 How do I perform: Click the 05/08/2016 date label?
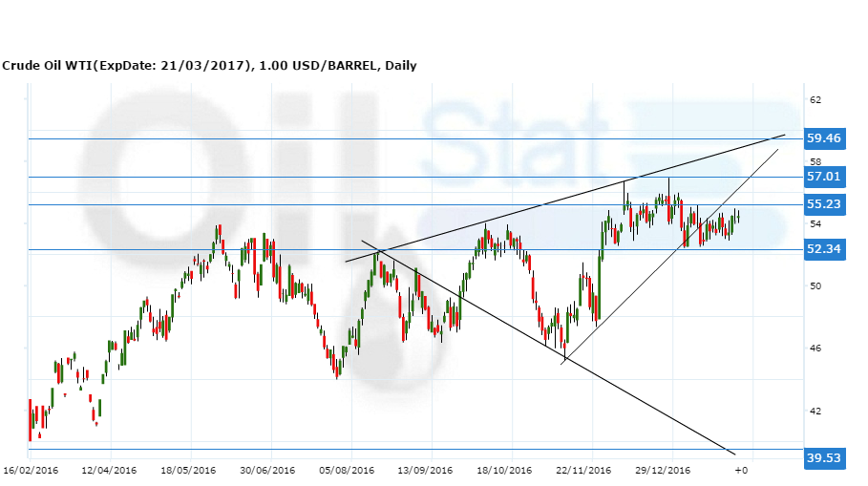click(x=347, y=471)
